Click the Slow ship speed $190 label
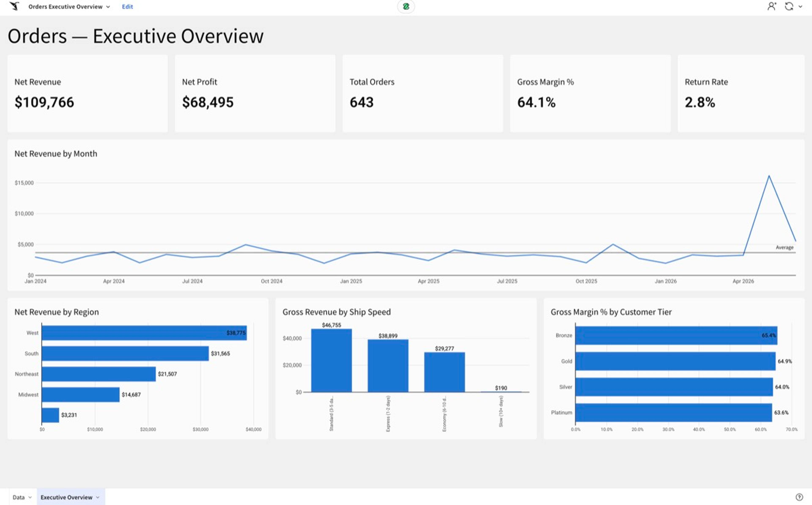This screenshot has height=505, width=812. point(501,388)
